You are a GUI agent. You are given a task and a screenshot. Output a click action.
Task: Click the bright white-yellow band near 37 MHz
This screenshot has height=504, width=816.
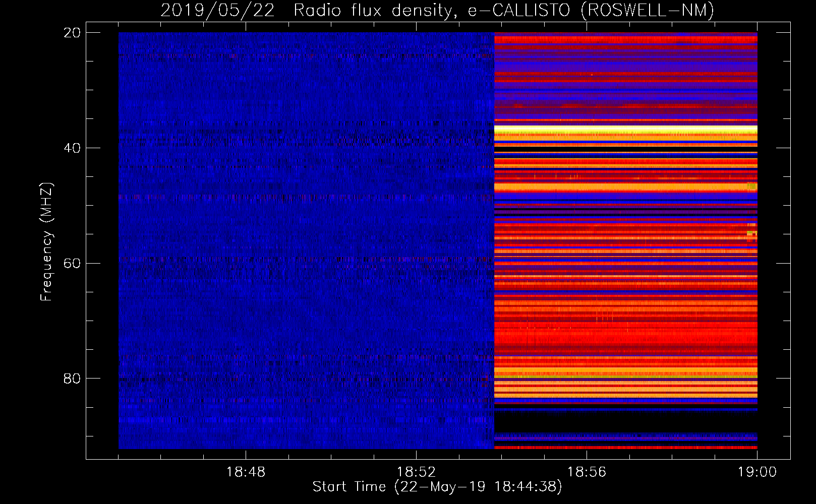tap(625, 130)
